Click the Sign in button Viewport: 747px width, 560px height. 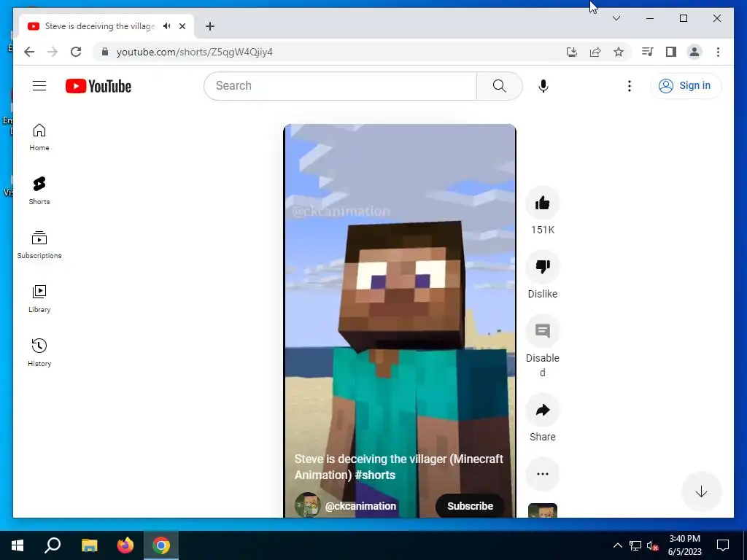[686, 86]
